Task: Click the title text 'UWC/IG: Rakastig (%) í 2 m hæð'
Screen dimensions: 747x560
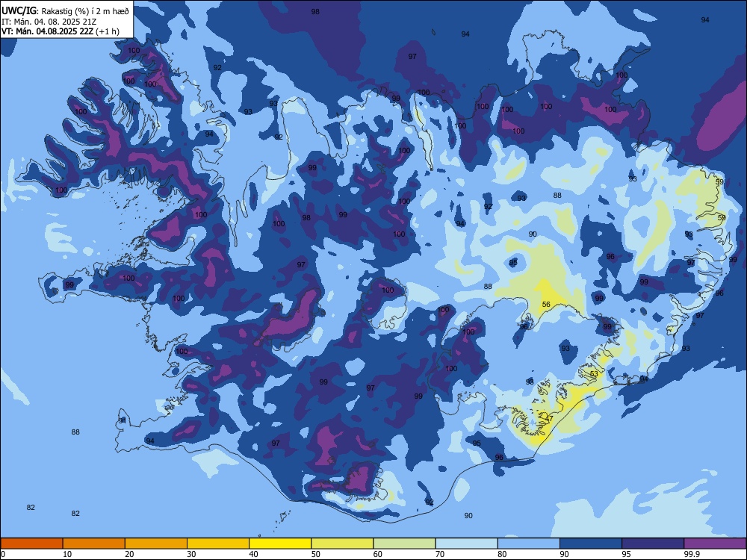Action: coord(65,11)
